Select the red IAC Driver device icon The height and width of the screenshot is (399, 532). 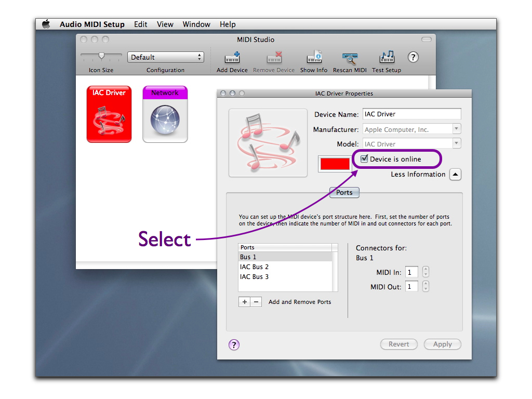[109, 114]
